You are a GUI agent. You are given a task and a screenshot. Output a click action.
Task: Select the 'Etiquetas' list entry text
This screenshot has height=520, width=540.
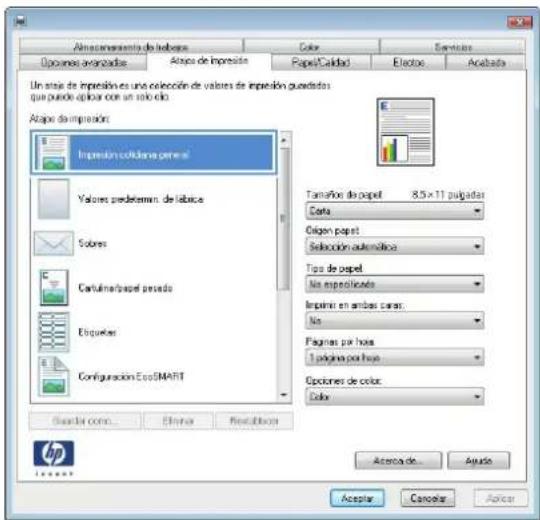97,332
